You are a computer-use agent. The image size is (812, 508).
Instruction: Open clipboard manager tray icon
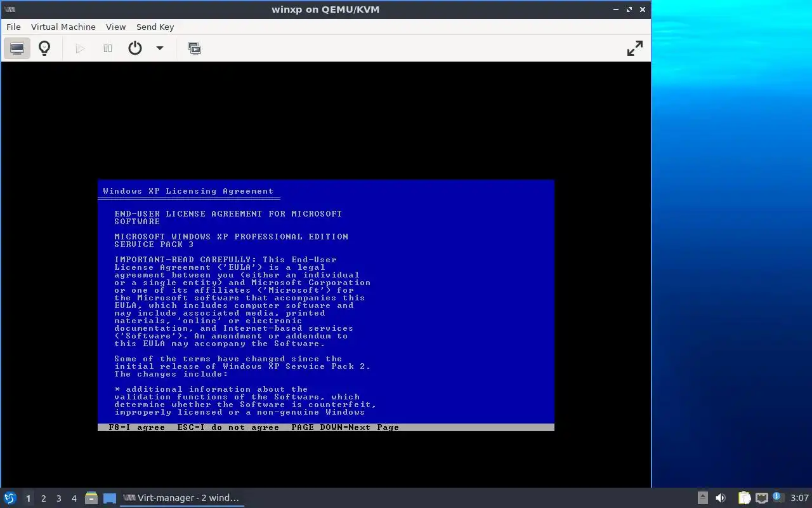click(x=744, y=498)
